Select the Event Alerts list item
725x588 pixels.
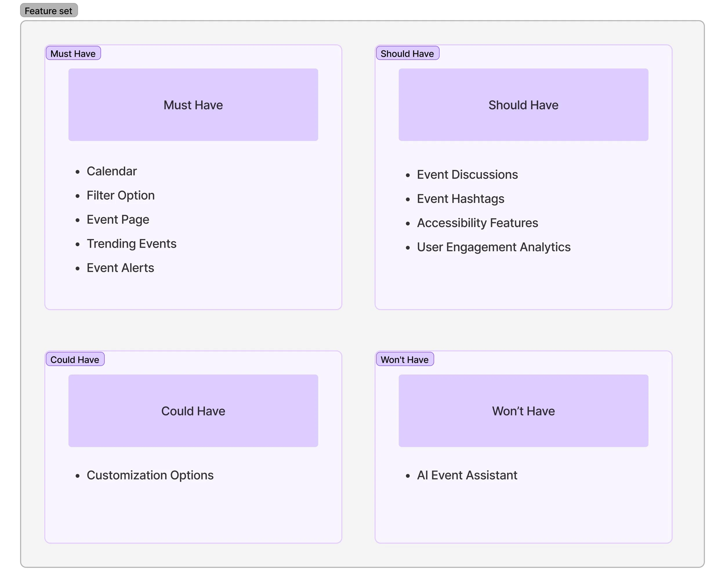pos(120,268)
